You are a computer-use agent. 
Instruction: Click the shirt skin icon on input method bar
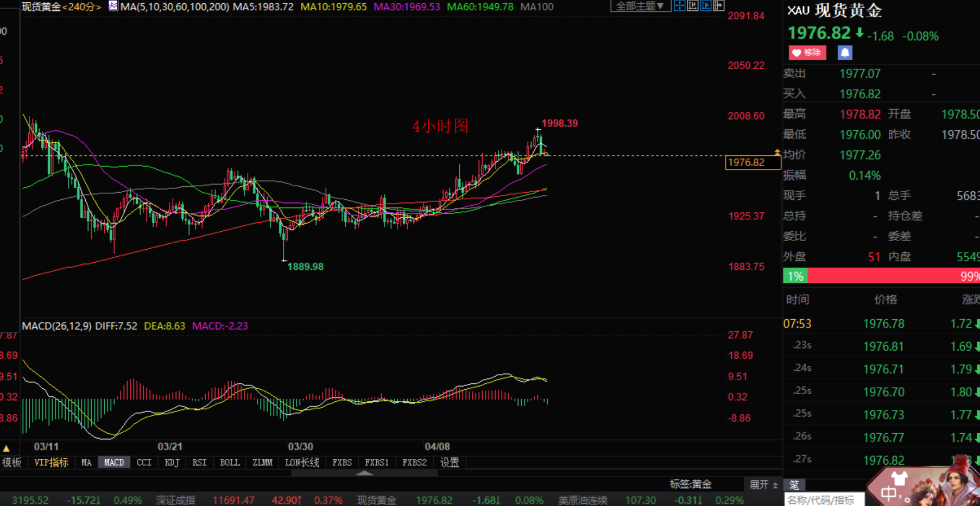point(900,478)
